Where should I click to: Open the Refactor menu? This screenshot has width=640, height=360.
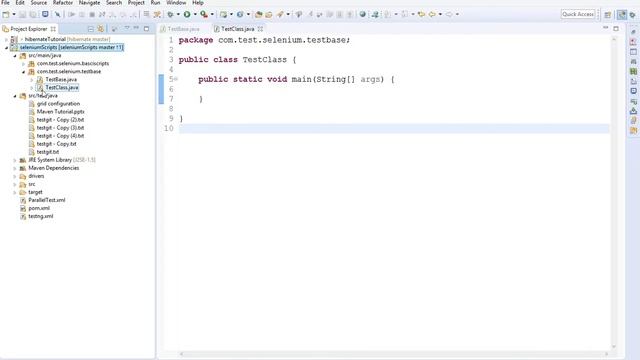pos(63,3)
